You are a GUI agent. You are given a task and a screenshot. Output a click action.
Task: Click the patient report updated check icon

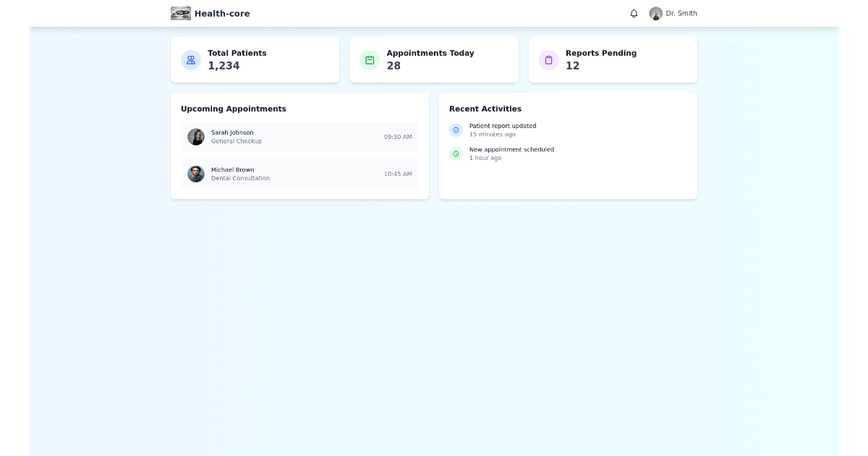456,130
